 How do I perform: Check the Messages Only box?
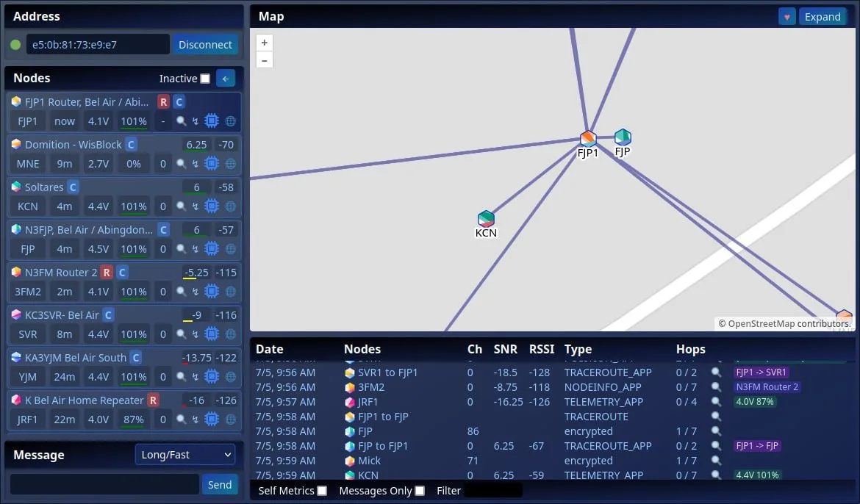click(420, 491)
